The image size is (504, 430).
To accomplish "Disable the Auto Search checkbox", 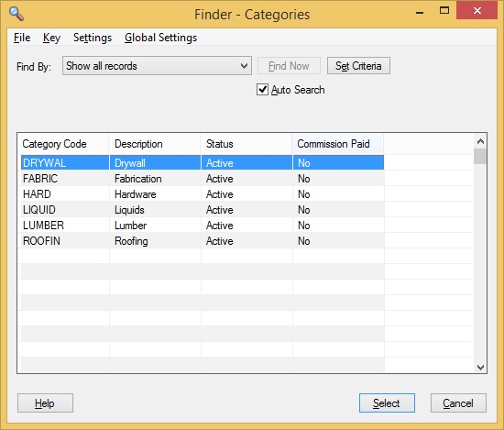I will point(262,90).
